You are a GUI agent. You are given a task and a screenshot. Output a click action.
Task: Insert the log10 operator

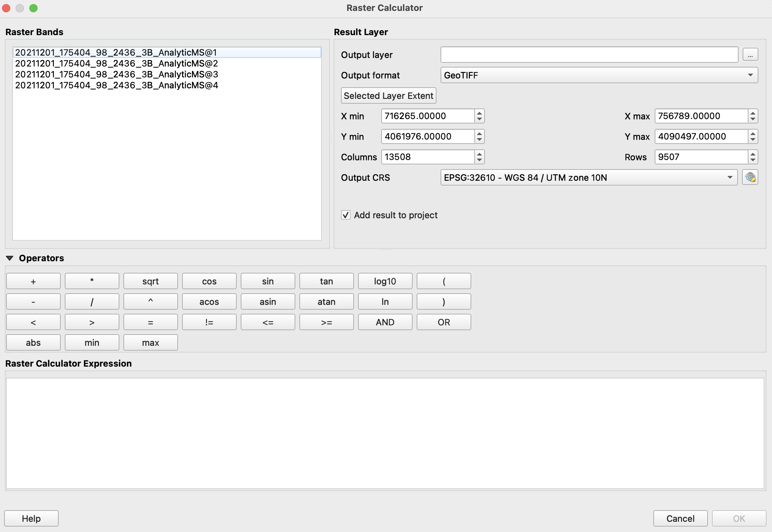click(385, 281)
